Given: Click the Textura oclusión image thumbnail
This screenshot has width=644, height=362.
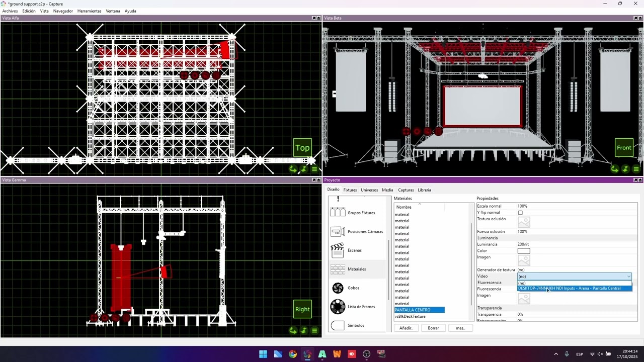Looking at the screenshot, I should click(524, 222).
